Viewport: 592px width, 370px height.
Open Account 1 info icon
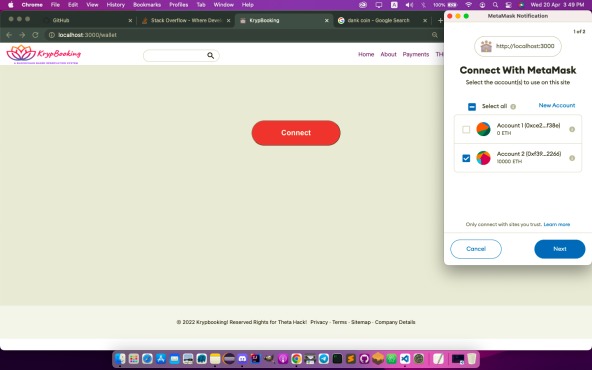pos(572,130)
